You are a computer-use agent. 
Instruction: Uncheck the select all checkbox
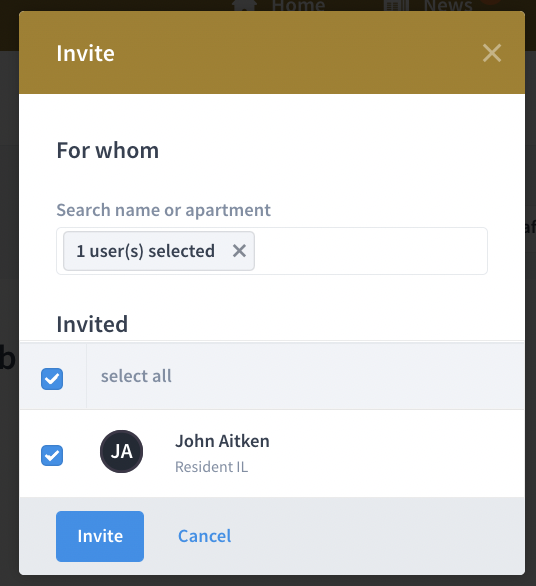point(52,379)
